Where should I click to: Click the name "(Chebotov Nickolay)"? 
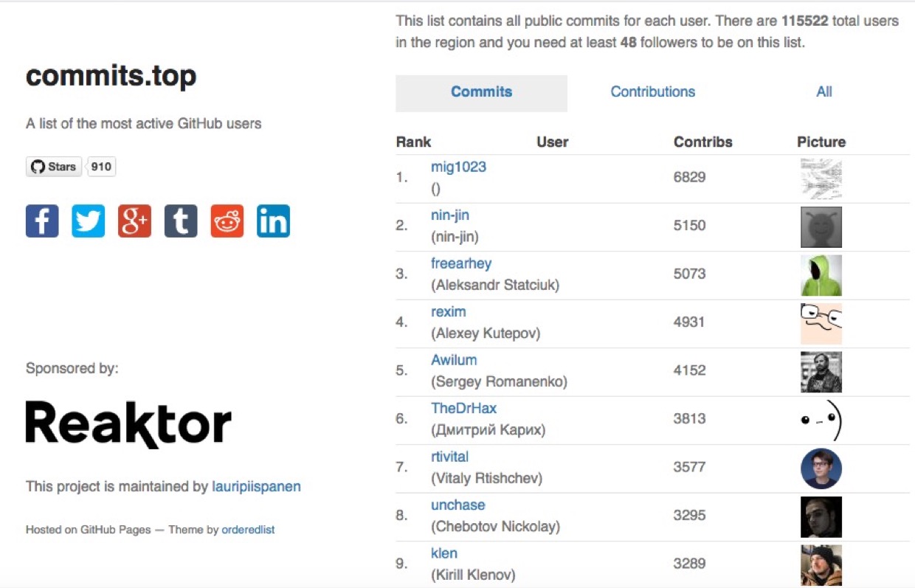tap(495, 527)
